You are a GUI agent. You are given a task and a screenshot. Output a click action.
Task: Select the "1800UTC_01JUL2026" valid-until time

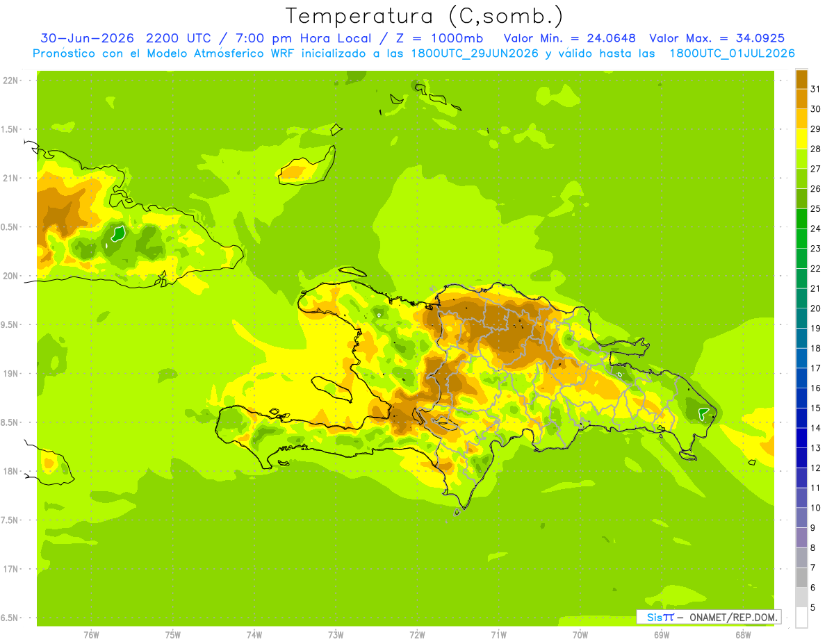[x=732, y=53]
